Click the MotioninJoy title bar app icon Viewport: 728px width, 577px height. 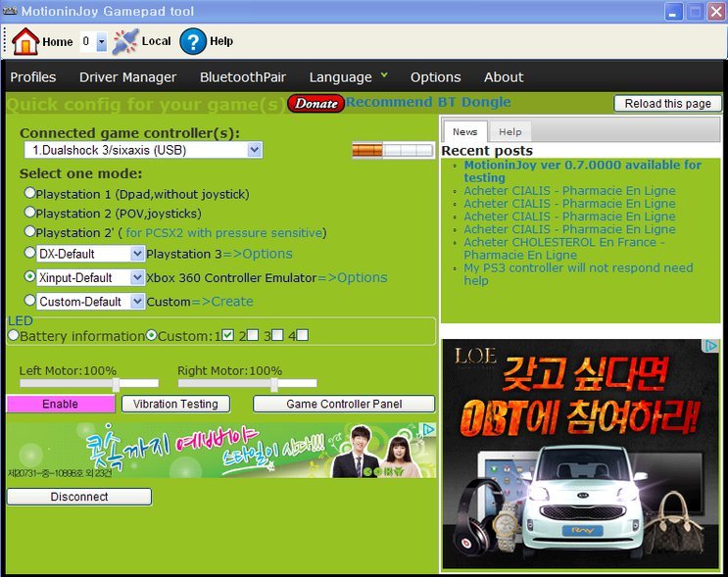point(10,11)
